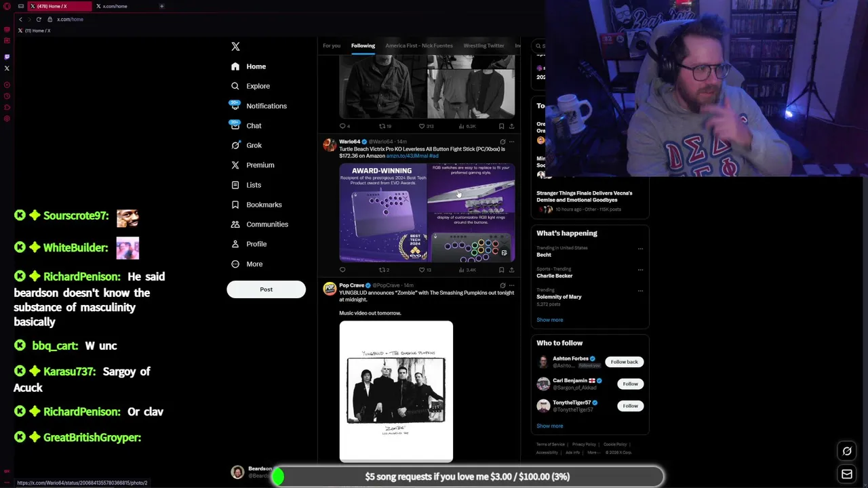
Task: Follow TonytheTiger57
Action: pos(630,406)
